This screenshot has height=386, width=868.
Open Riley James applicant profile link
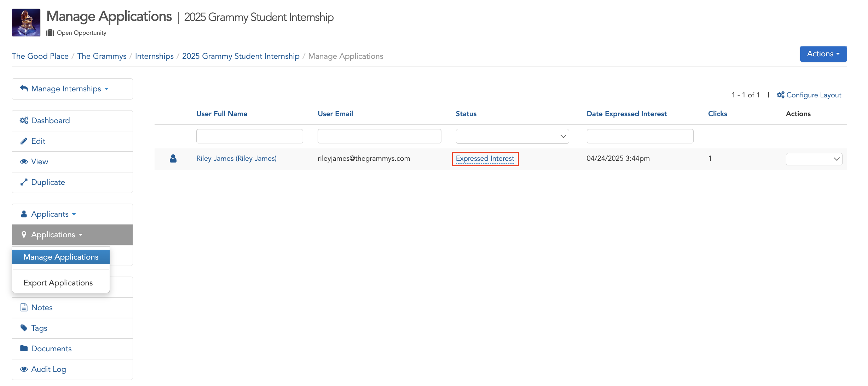click(x=236, y=158)
